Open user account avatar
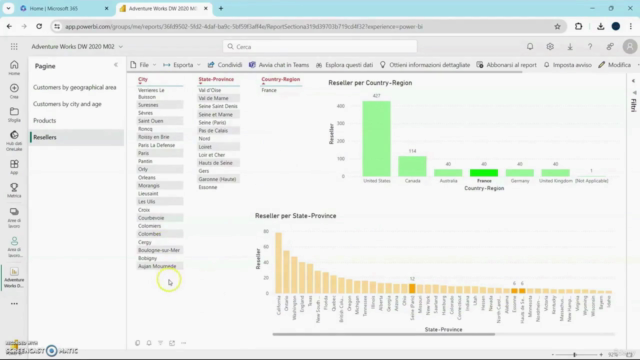The height and width of the screenshot is (360, 640). [x=630, y=47]
